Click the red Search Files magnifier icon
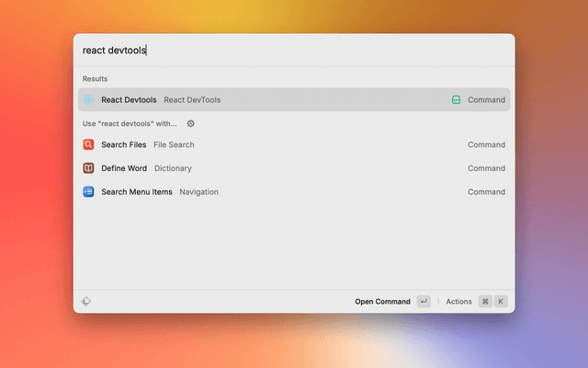The height and width of the screenshot is (368, 588). pyautogui.click(x=88, y=144)
